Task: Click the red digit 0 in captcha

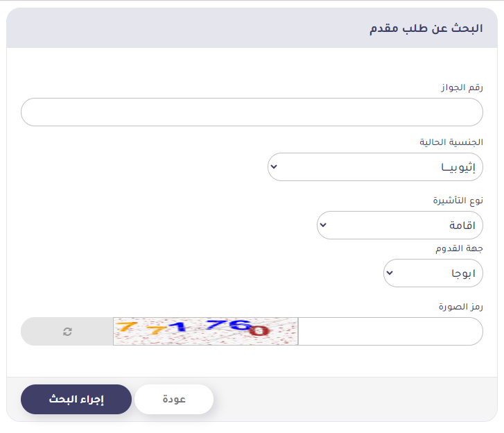Action: click(x=259, y=332)
